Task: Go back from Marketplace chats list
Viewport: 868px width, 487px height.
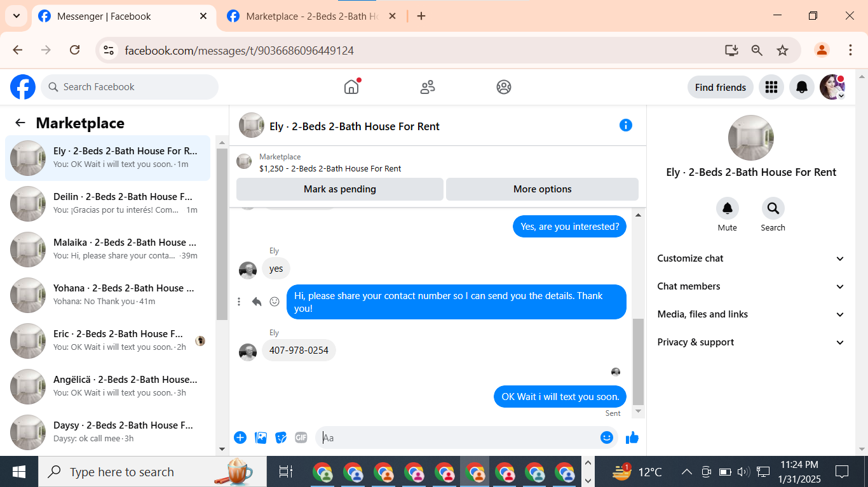Action: click(x=20, y=123)
